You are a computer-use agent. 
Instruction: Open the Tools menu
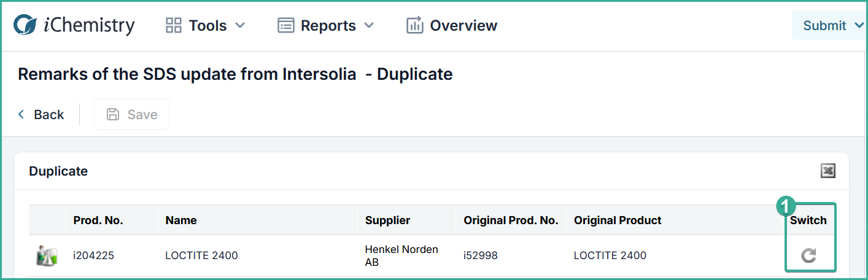[206, 26]
